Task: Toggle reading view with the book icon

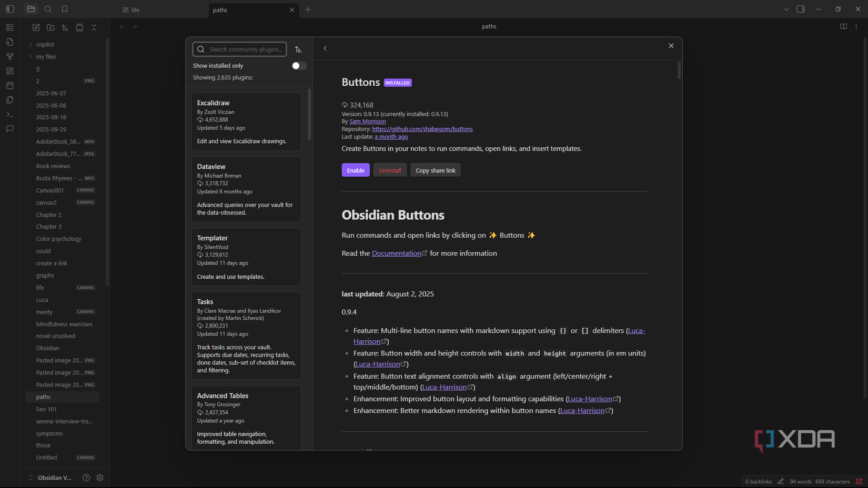Action: point(843,26)
